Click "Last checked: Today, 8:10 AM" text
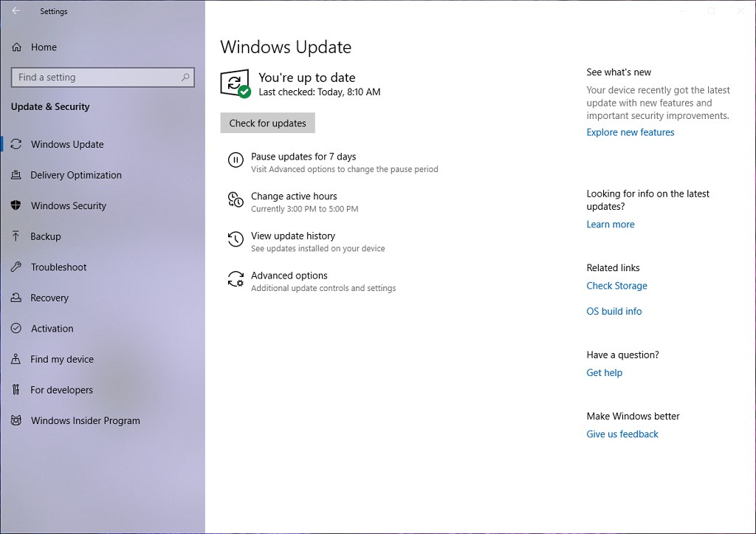Viewport: 756px width, 534px height. pos(319,92)
